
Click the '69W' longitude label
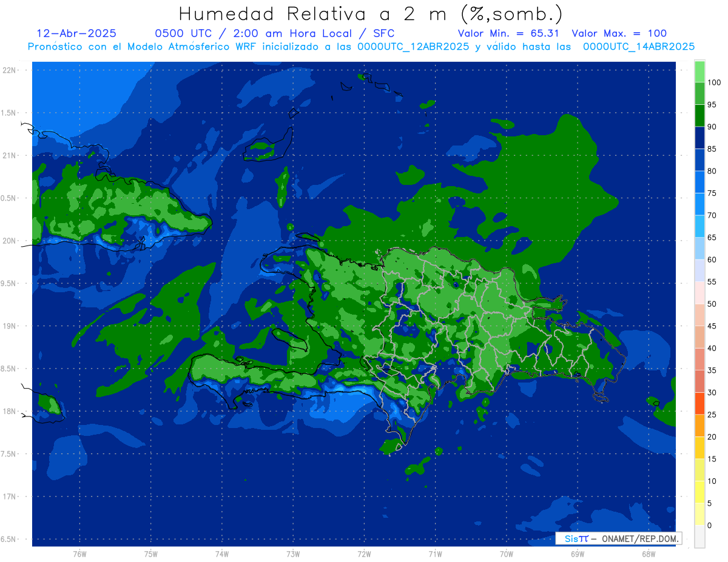coord(578,554)
